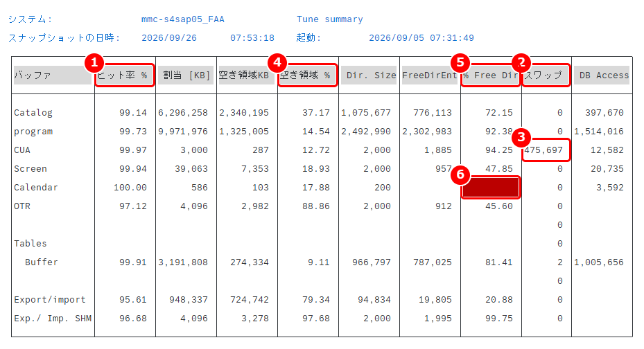Image resolution: width=644 pixels, height=349 pixels.
Task: Select the FreeDirEnt column header
Action: (x=430, y=75)
